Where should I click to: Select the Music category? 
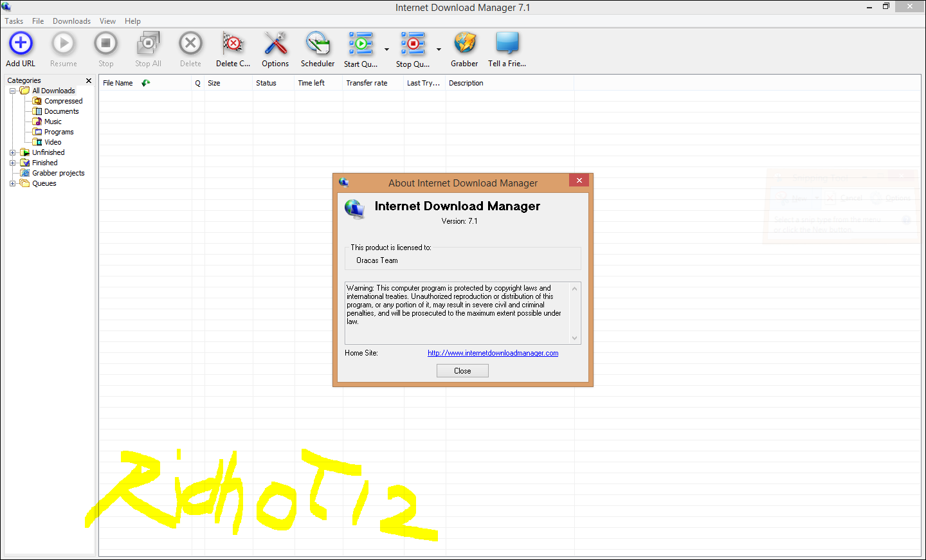[53, 122]
